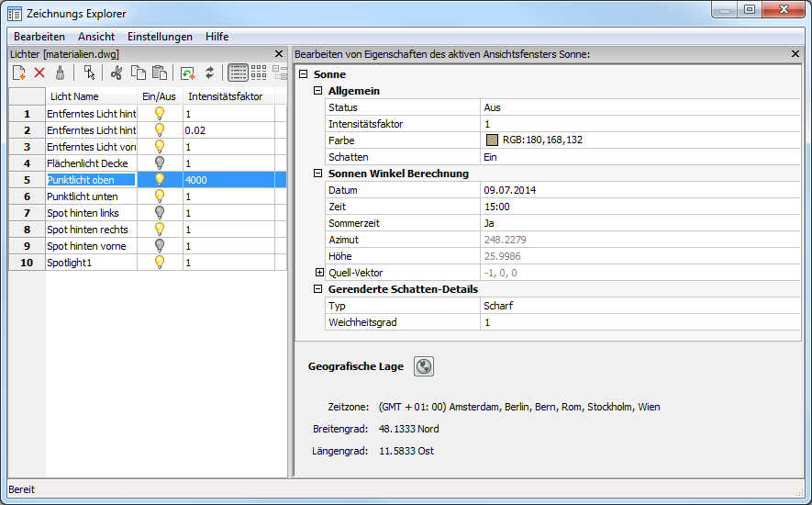The width and height of the screenshot is (812, 505).
Task: Click the purge brush icon
Action: coord(61,73)
